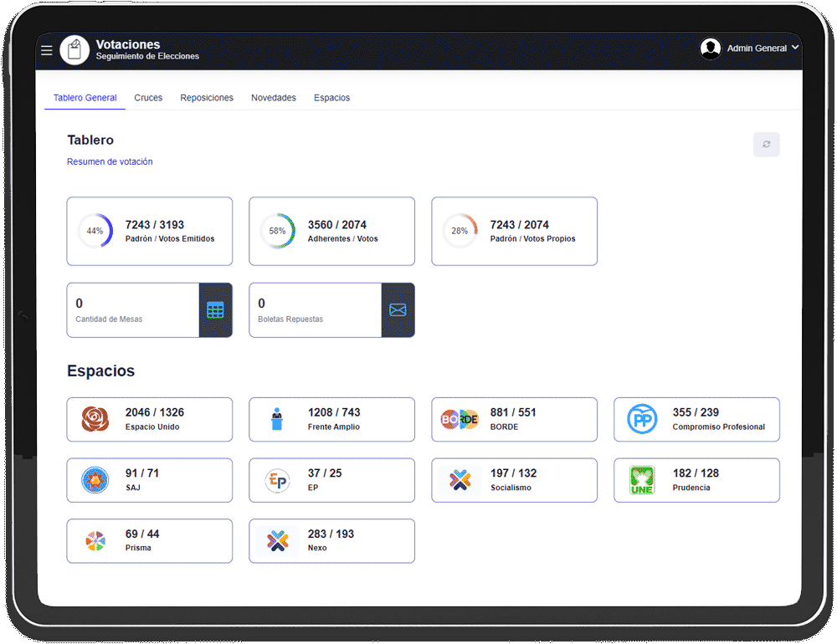Click the Admin General avatar icon
This screenshot has height=644, width=837.
pyautogui.click(x=711, y=49)
